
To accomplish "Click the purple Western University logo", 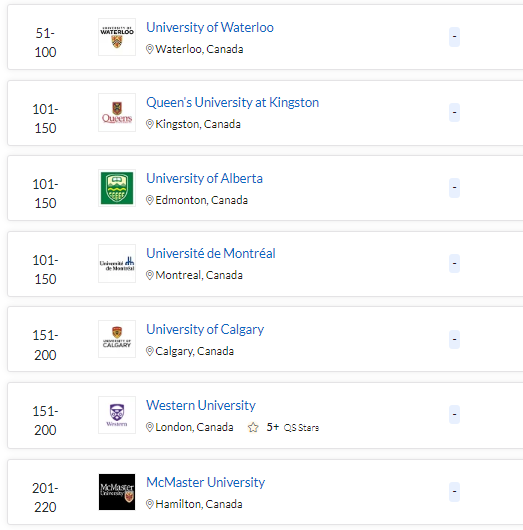I will click(x=117, y=415).
